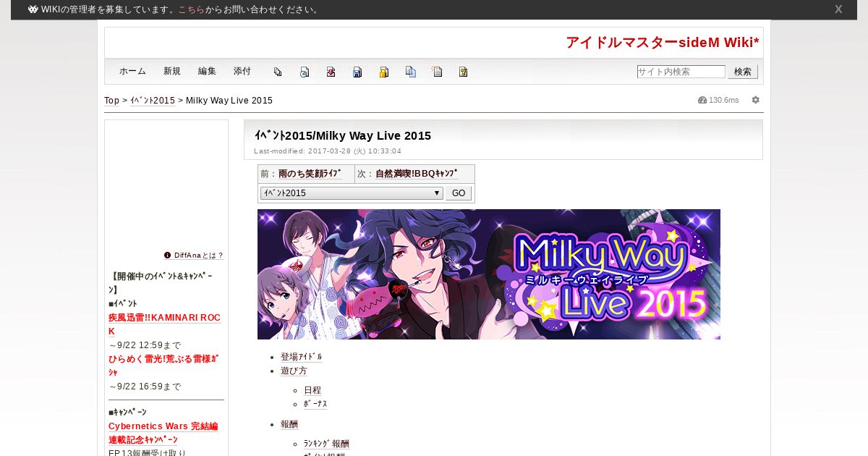Go to next event 自然満喫!BBQｷｬﾝﾌﾟ

(417, 174)
